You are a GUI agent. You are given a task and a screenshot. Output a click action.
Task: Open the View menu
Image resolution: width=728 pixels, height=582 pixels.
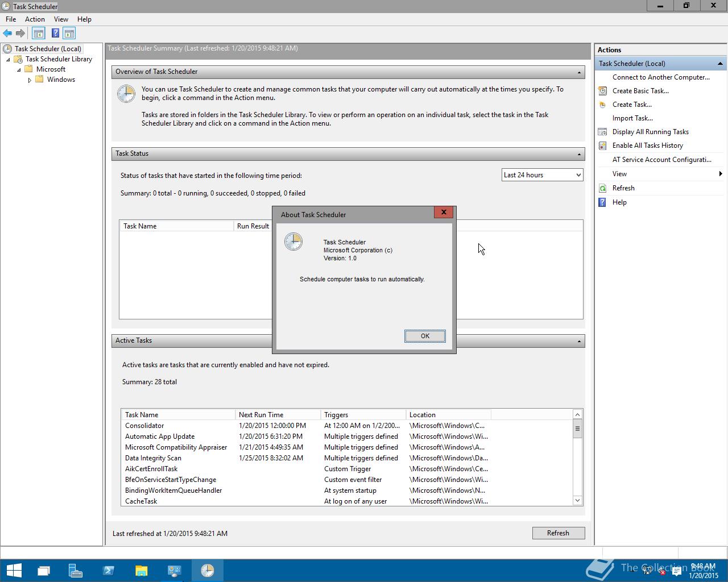(61, 19)
